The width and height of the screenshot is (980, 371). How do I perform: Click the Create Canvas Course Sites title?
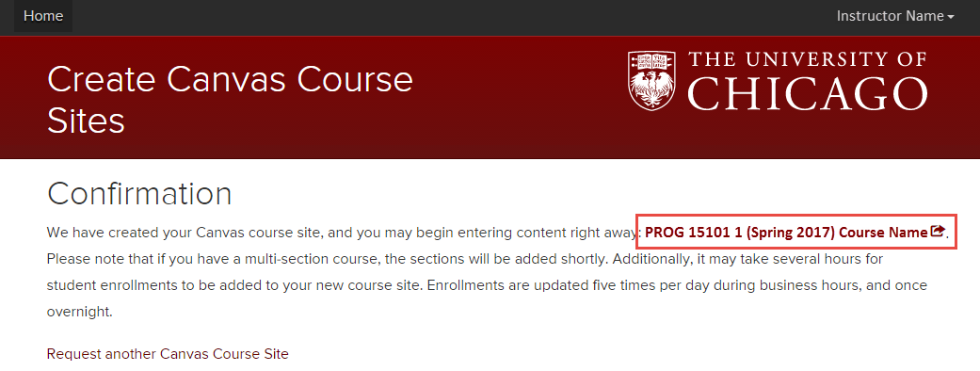tap(230, 100)
